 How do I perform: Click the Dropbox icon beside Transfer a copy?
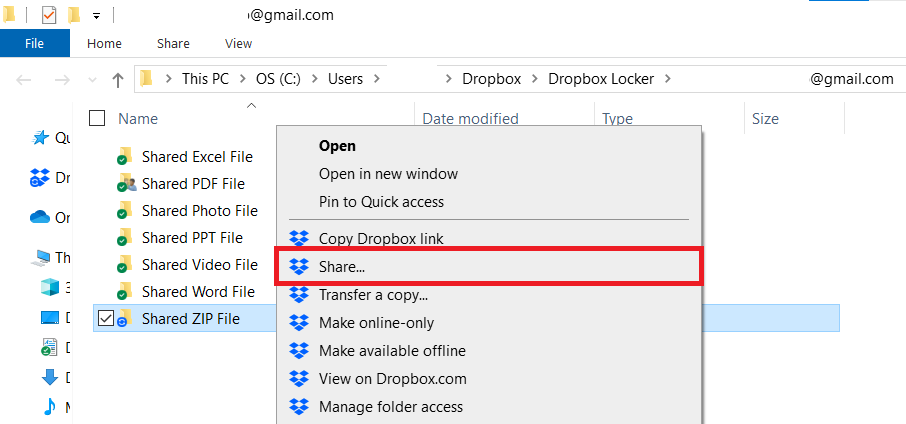pos(298,295)
